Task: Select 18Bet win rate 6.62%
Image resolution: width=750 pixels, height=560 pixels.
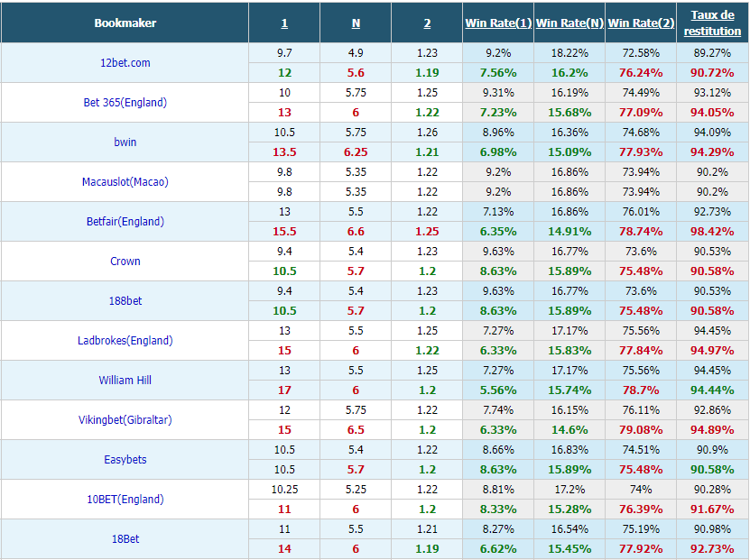Action: click(x=498, y=548)
